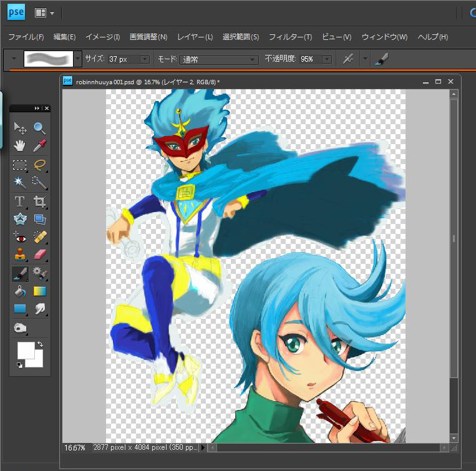
Task: Open the brush size slider dropdown
Action: 145,59
